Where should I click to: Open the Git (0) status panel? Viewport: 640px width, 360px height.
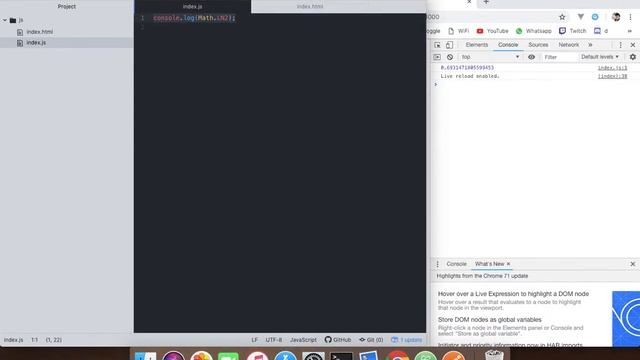click(371, 340)
